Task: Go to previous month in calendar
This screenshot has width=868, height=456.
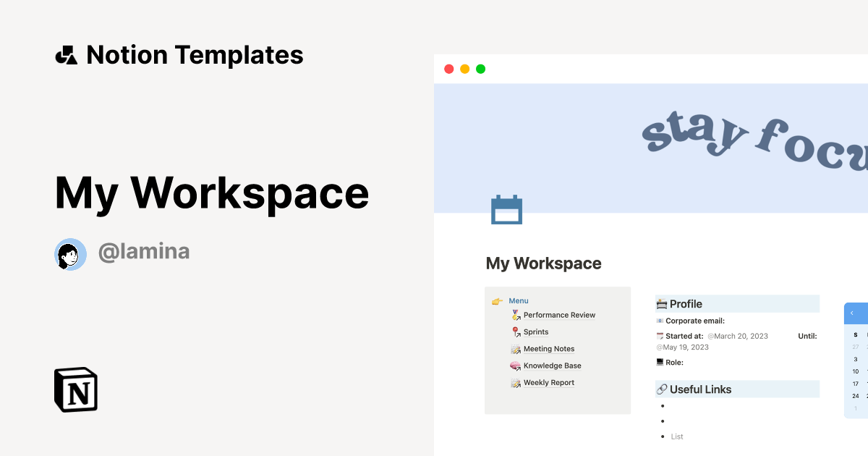Action: pyautogui.click(x=852, y=313)
